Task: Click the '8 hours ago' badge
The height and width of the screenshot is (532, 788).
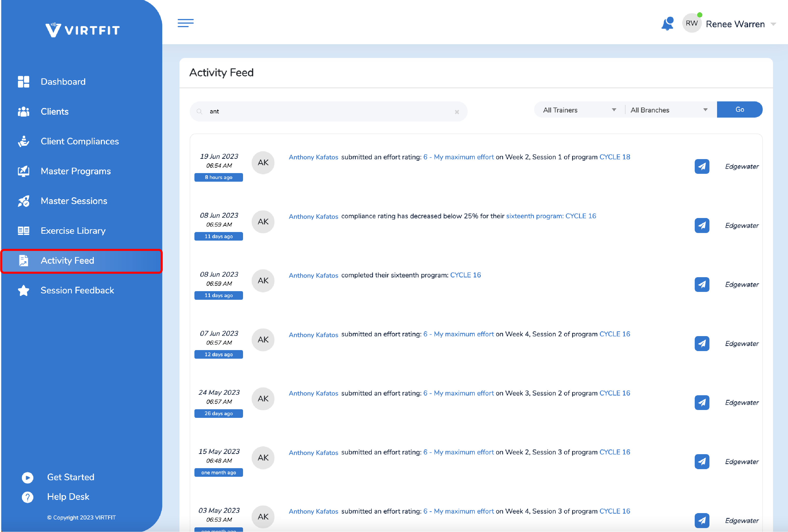Action: (x=218, y=177)
